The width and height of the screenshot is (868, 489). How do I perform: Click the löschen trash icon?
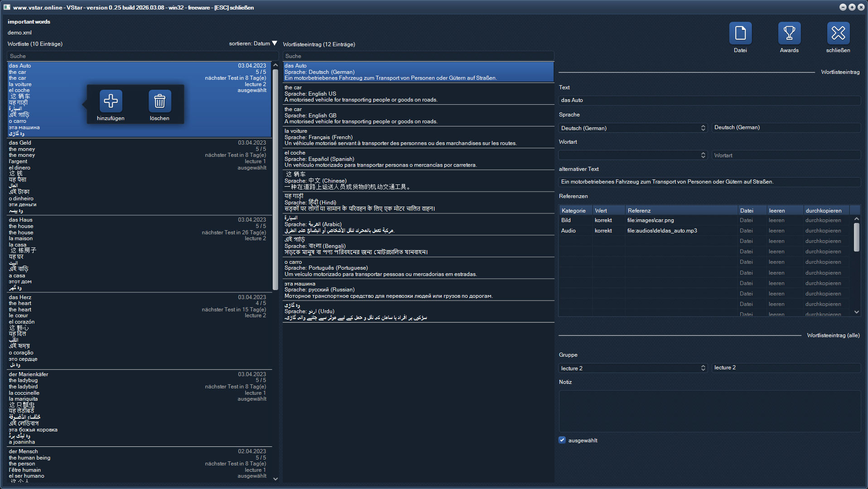[159, 101]
